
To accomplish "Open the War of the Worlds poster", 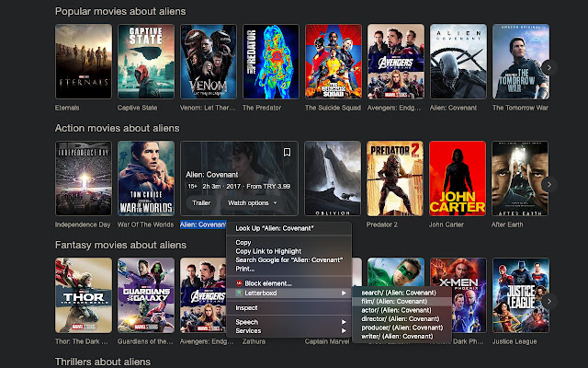I will (146, 178).
